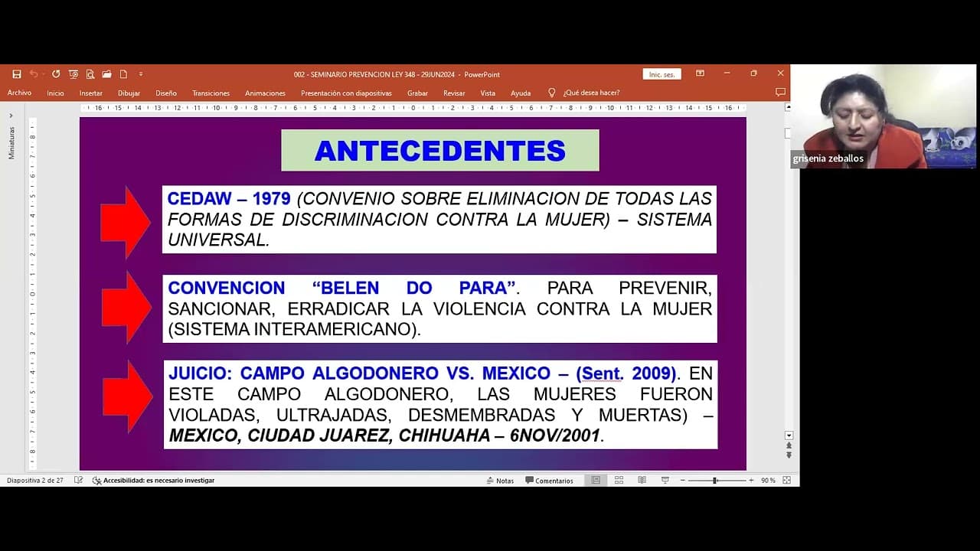The image size is (980, 551).
Task: Click the zoom slider handle in status bar
Action: click(x=714, y=480)
